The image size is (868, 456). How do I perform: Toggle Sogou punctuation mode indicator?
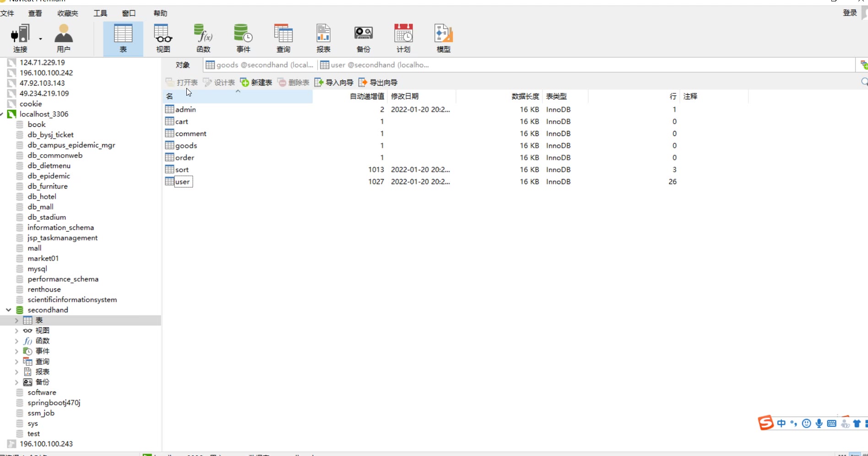794,423
